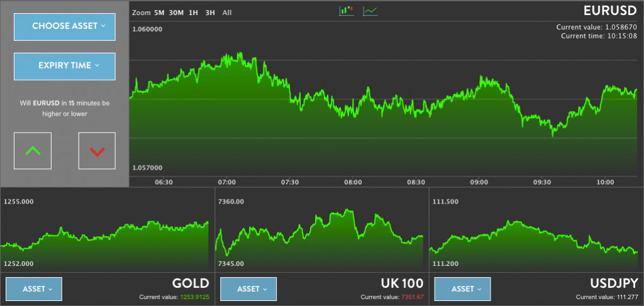This screenshot has height=306, width=644.
Task: Click the 1.057000 price axis label
Action: pos(147,168)
